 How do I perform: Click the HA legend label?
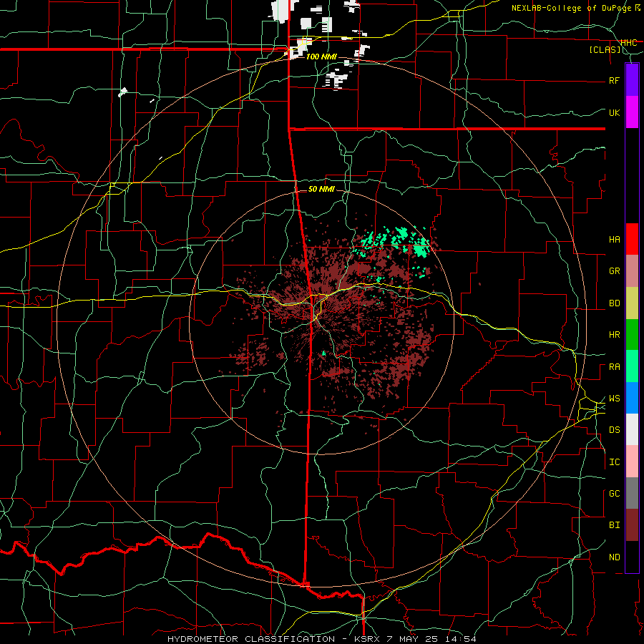(614, 240)
